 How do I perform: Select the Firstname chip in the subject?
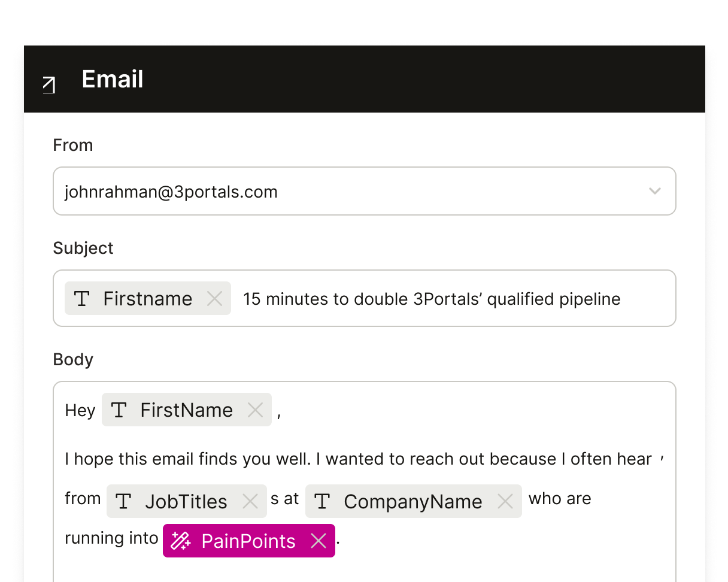point(147,298)
